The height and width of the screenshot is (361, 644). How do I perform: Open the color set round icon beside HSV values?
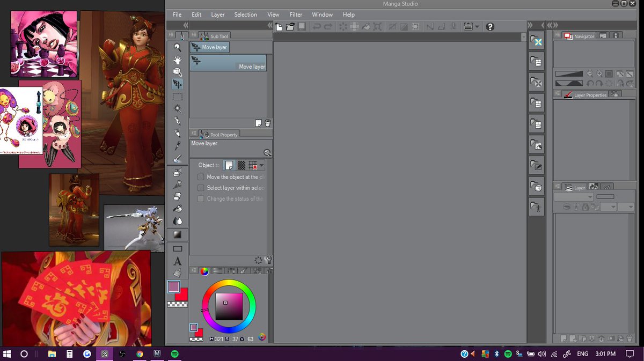click(x=262, y=337)
